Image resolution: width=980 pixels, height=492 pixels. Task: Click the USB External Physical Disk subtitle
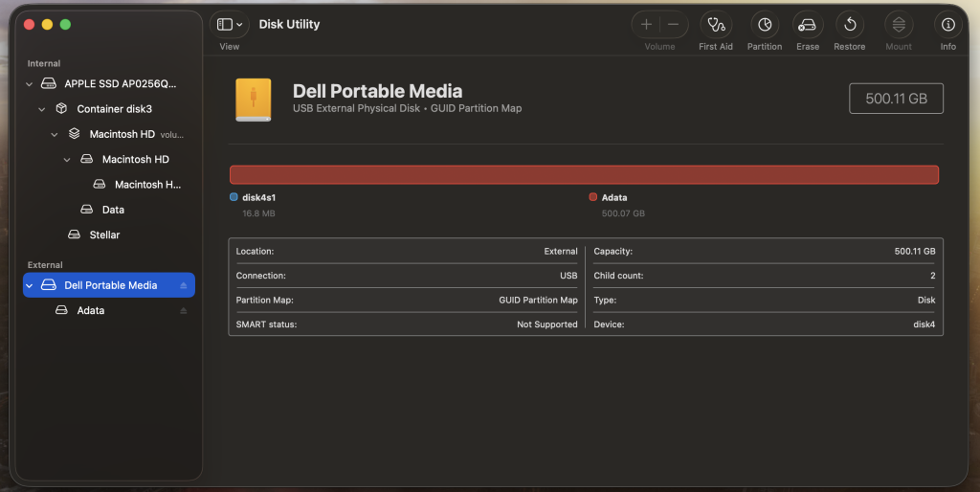click(x=407, y=108)
